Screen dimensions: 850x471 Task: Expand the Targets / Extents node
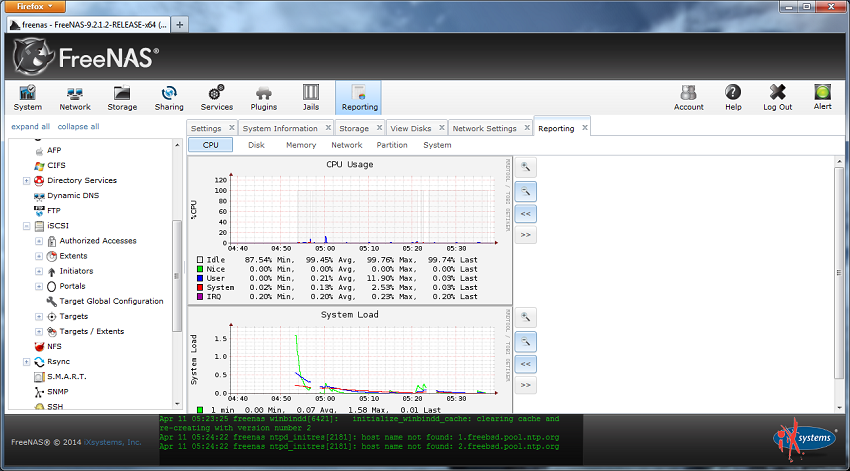38,332
